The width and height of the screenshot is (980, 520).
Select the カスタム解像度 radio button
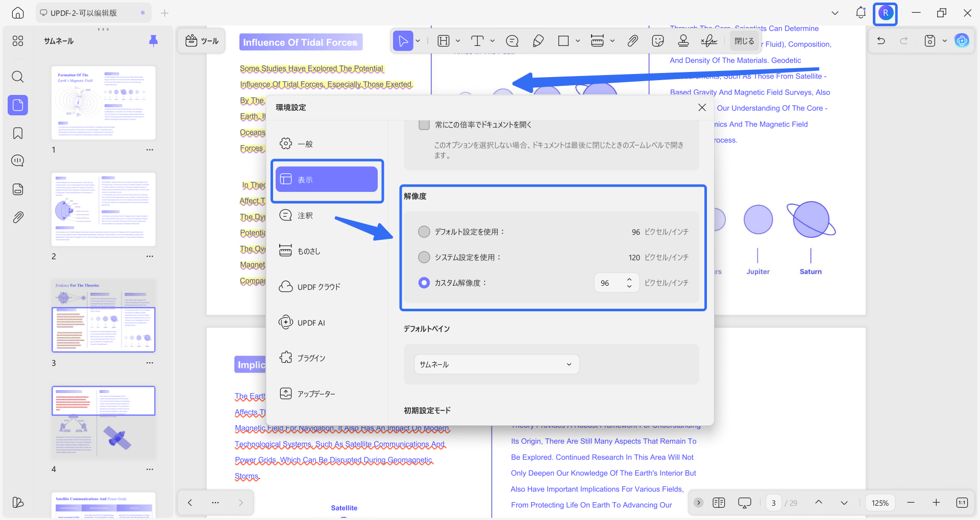click(424, 283)
